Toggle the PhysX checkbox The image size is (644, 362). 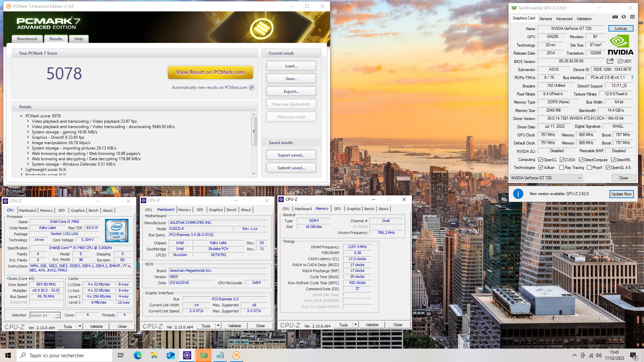point(589,168)
